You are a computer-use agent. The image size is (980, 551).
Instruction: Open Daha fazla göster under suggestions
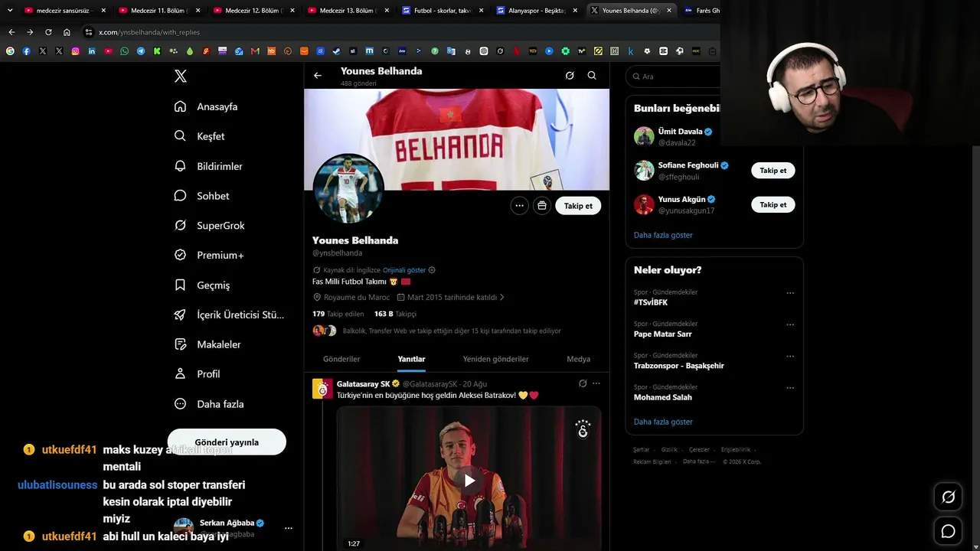663,235
